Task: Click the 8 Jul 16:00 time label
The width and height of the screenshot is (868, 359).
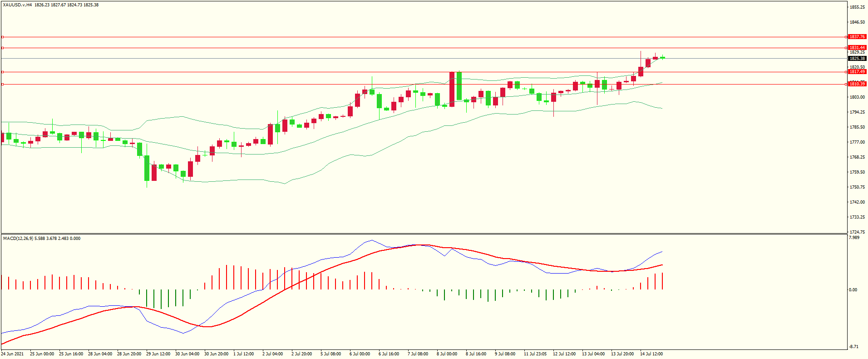Action: pos(476,354)
